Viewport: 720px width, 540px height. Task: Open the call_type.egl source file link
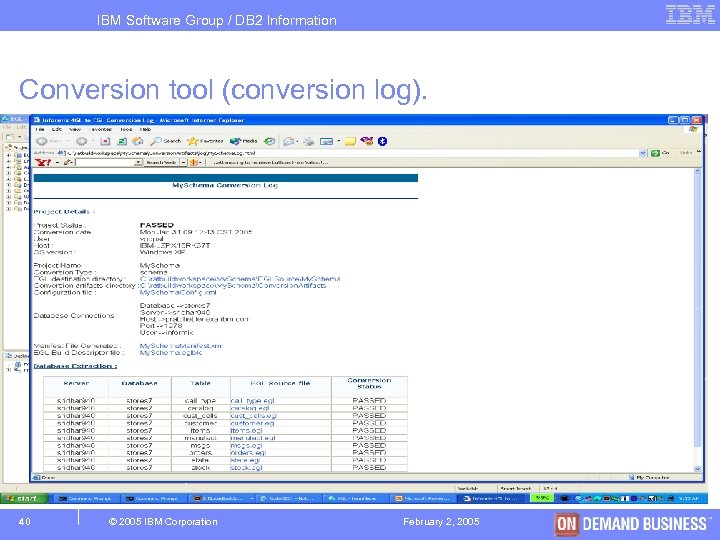click(x=252, y=400)
